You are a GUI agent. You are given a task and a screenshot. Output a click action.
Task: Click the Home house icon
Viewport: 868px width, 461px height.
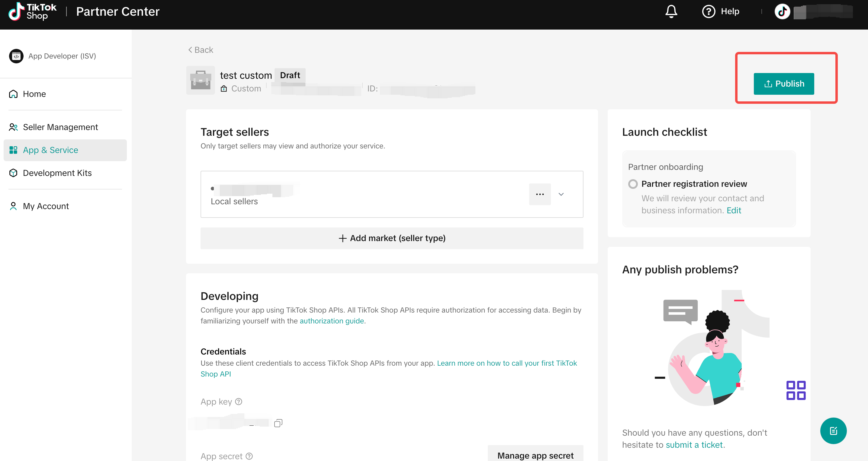click(x=13, y=94)
